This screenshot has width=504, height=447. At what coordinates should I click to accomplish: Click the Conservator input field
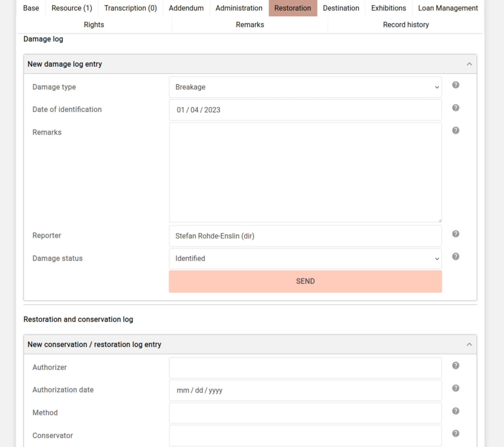(x=305, y=435)
